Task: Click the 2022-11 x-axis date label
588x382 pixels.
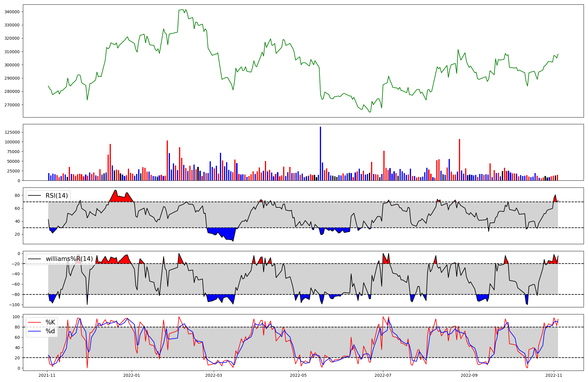Action: tap(554, 375)
